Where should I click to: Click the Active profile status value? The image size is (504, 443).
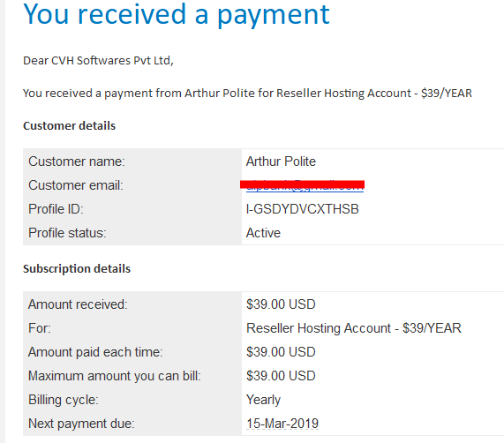point(263,233)
